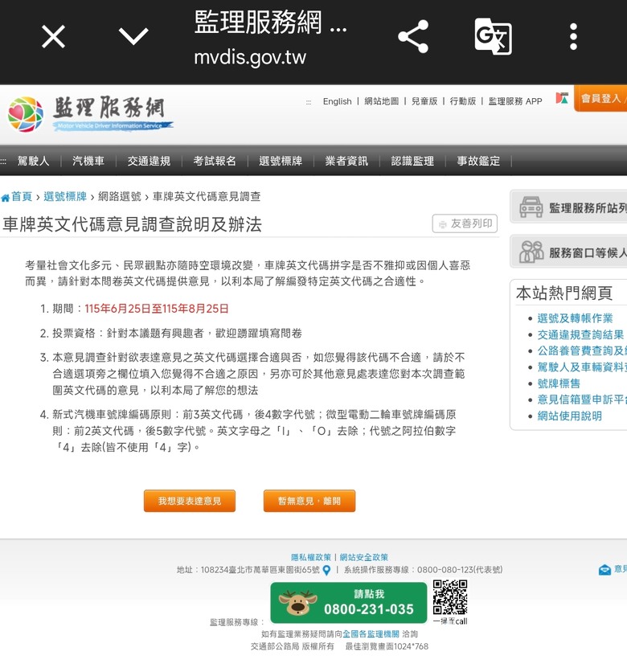Open the three-dot overflow menu
Image resolution: width=627 pixels, height=672 pixels.
click(x=573, y=36)
